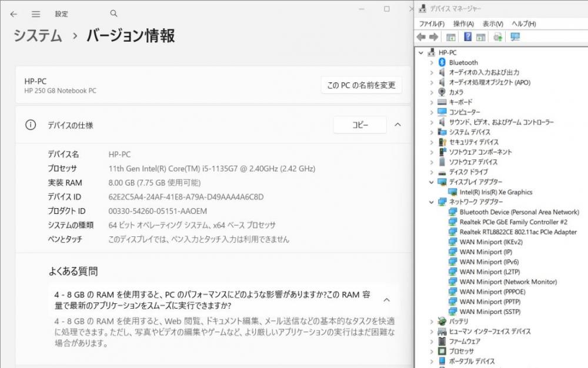Click the blue help question-mark toolbar icon
The height and width of the screenshot is (368, 588).
pos(467,36)
